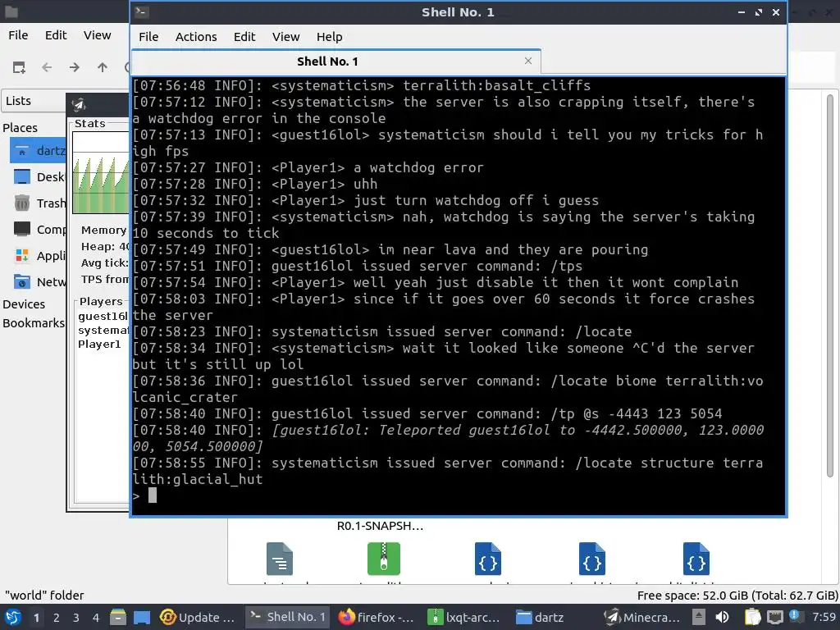The height and width of the screenshot is (630, 840).
Task: Select guest16lol in the Players list
Action: tap(103, 316)
